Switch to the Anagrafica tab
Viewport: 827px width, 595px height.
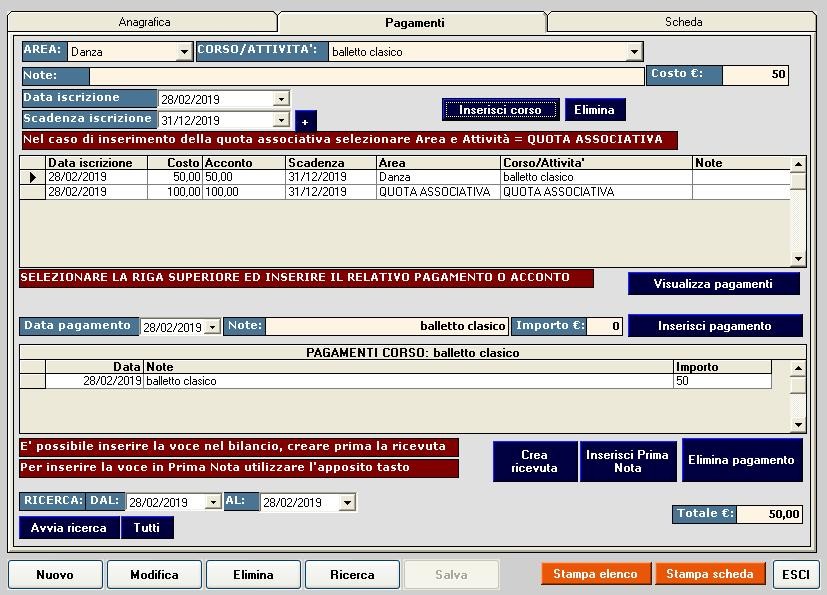click(x=143, y=22)
